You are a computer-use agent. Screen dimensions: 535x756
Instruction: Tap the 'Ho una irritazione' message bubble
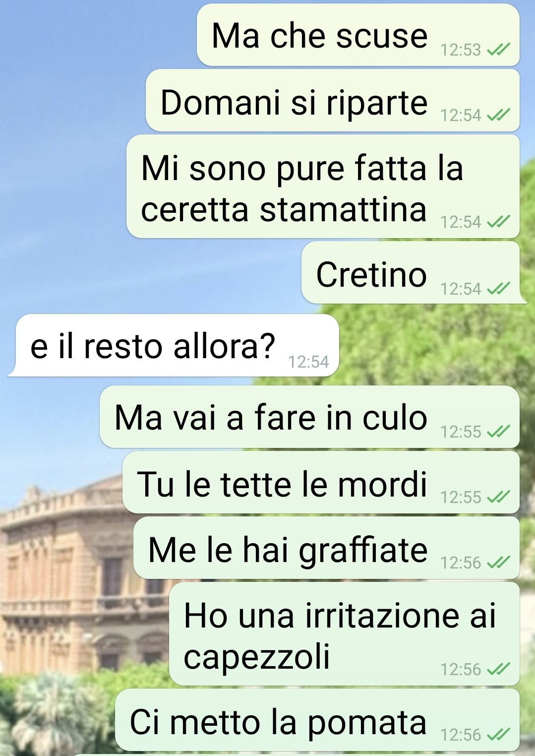coord(344,634)
